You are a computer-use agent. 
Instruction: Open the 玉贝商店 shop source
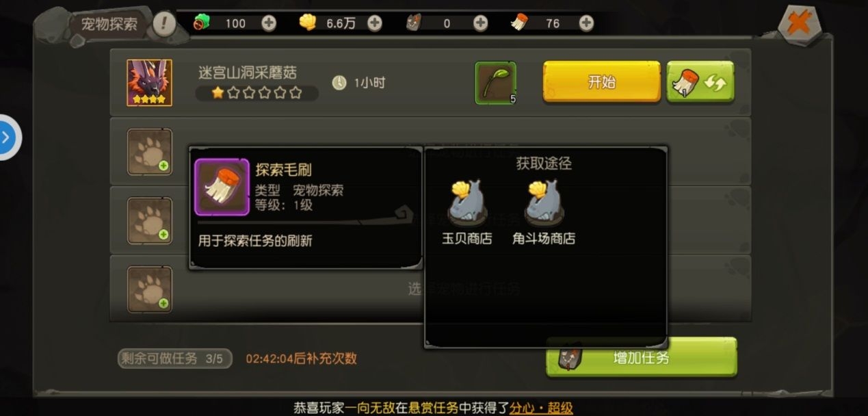[x=467, y=212]
